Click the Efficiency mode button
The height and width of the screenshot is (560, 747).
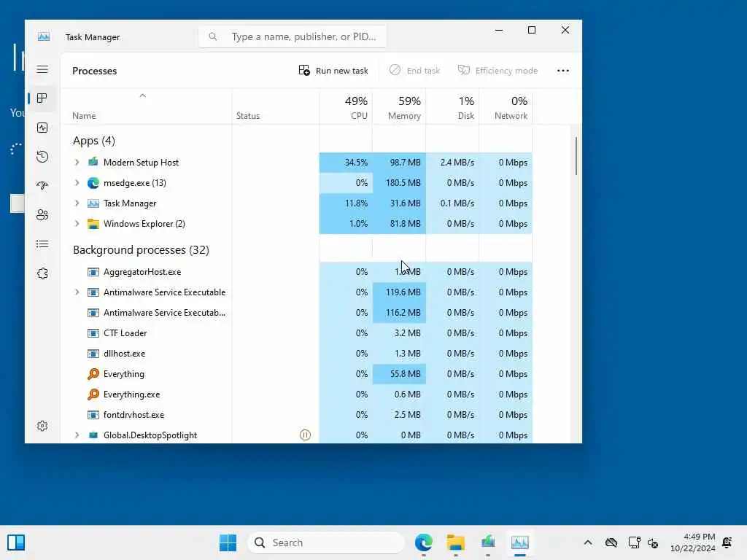498,71
